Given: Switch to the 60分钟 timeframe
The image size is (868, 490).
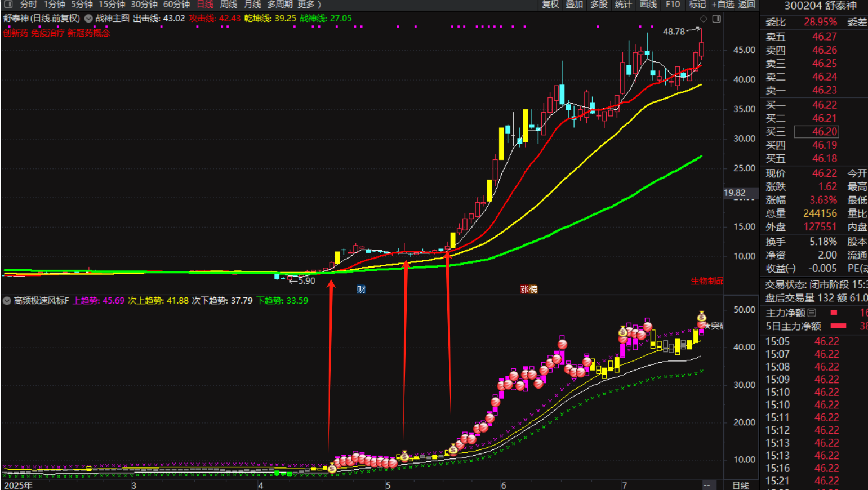Looking at the screenshot, I should [176, 4].
